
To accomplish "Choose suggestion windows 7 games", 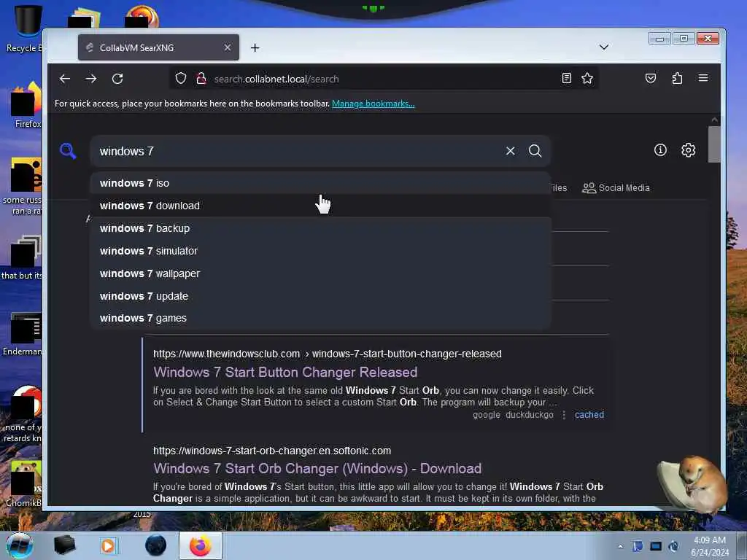I will pyautogui.click(x=320, y=318).
